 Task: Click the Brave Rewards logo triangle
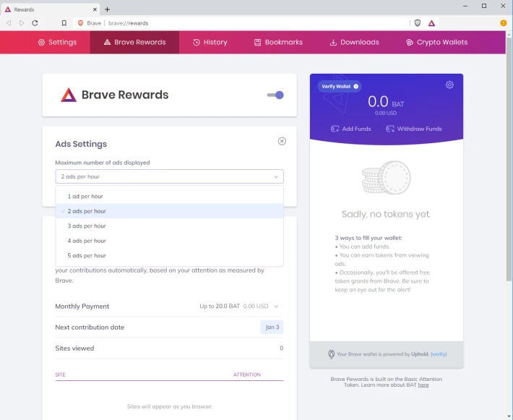coord(69,95)
